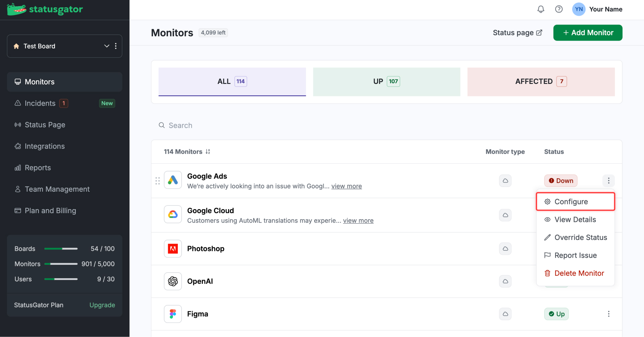The image size is (644, 337).
Task: Click the Incidents count badge 1
Action: click(x=64, y=103)
